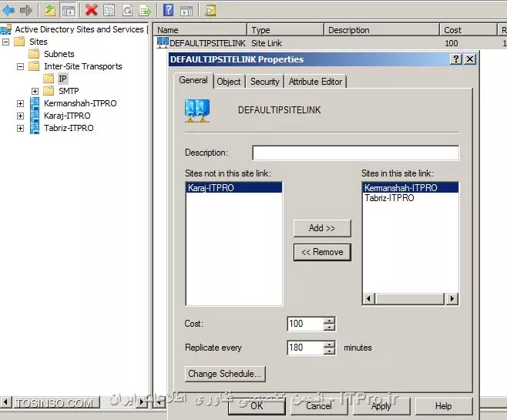Screen dimensions: 507x420
Task: Increase Replicate every value spinner up
Action: click(330, 344)
